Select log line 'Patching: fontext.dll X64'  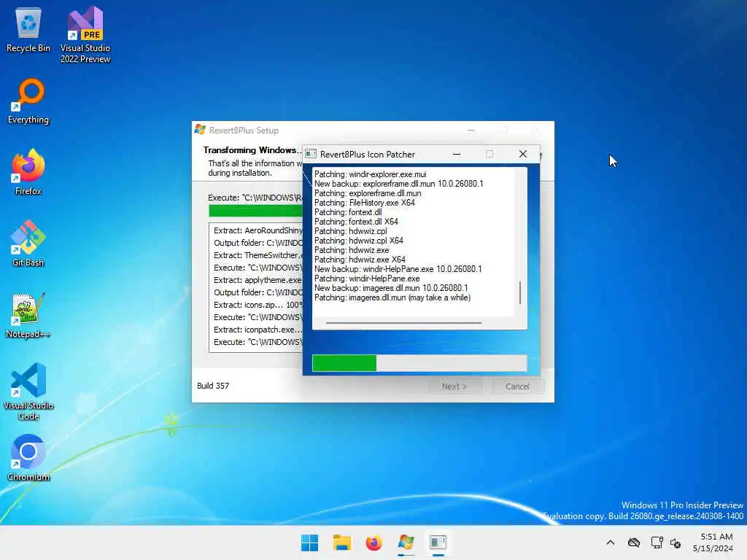coord(356,222)
